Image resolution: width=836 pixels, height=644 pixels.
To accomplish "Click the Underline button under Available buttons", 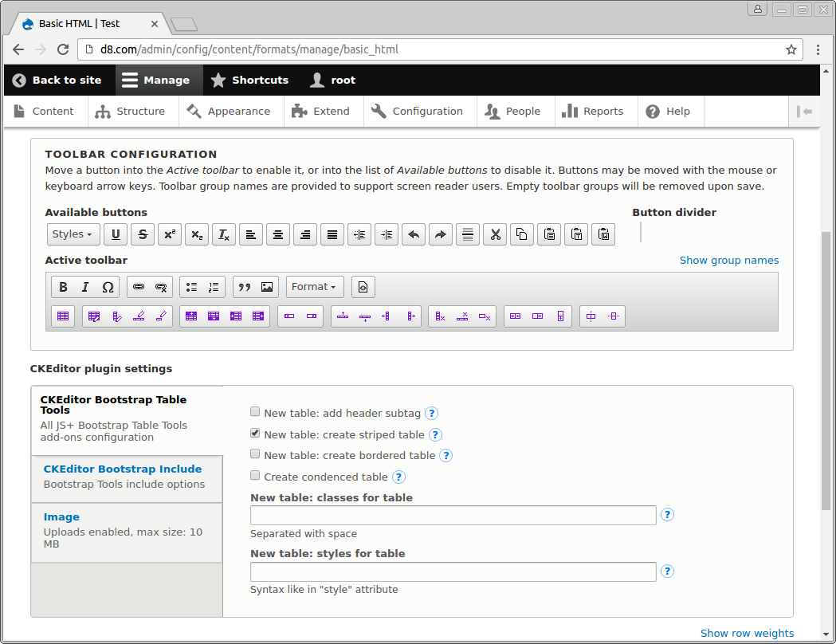I will click(116, 234).
